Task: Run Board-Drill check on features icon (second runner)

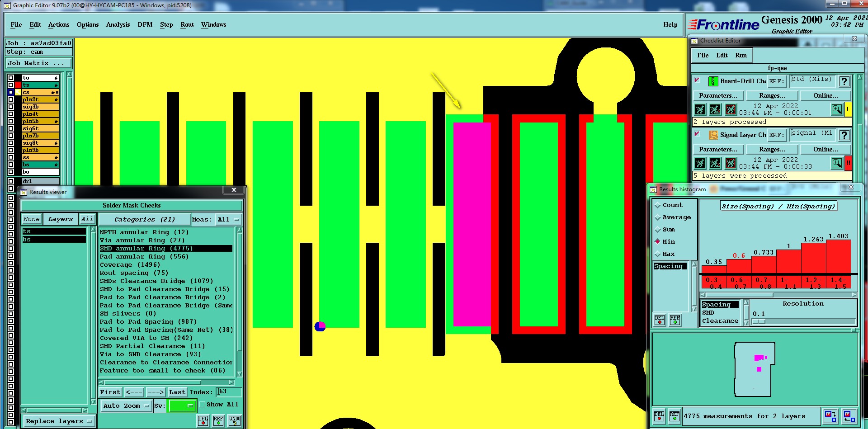Action: (715, 109)
